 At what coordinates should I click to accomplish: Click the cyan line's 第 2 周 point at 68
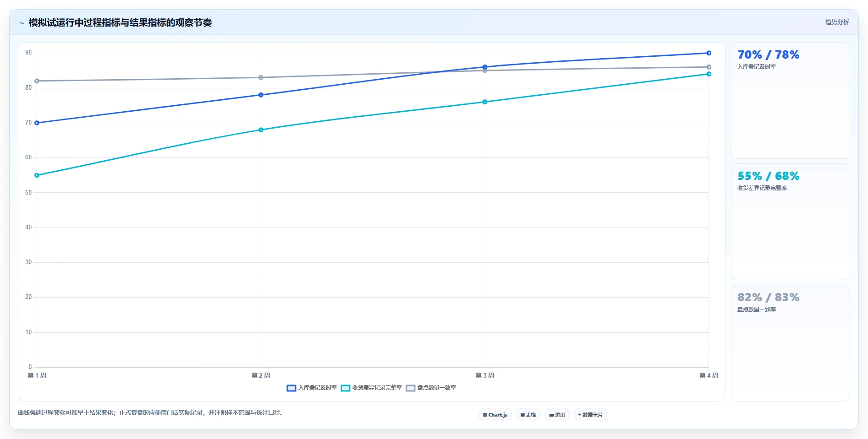click(261, 130)
